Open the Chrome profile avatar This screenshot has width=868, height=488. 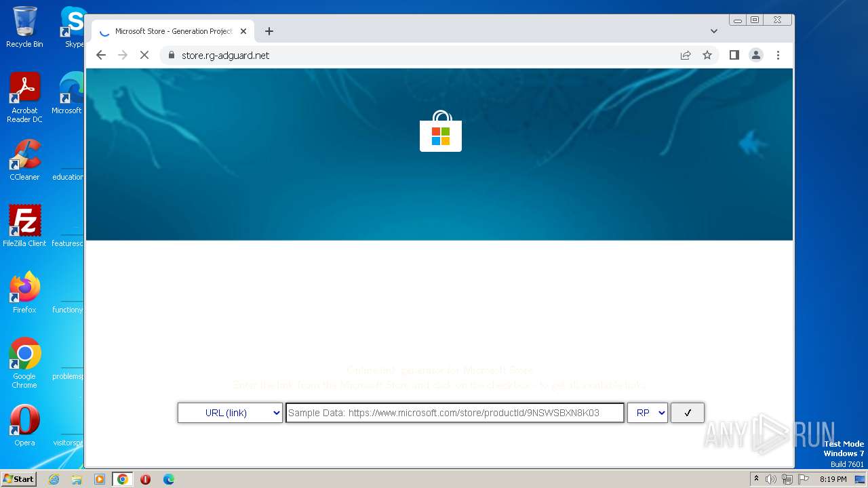756,56
